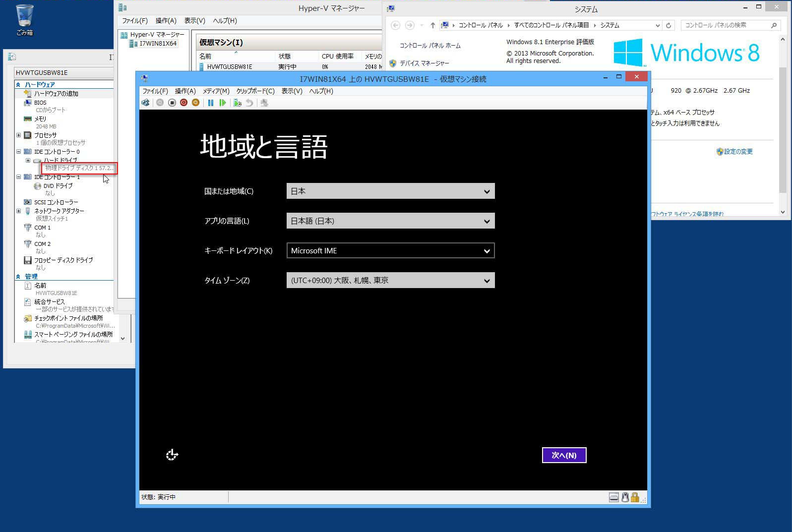792x532 pixels.
Task: Select DVD ドライブ in settings tree
Action: tap(58, 186)
